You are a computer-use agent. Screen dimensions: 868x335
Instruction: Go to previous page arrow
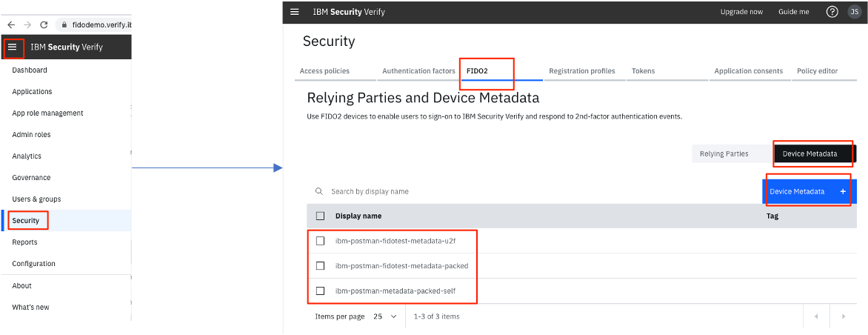click(x=816, y=316)
